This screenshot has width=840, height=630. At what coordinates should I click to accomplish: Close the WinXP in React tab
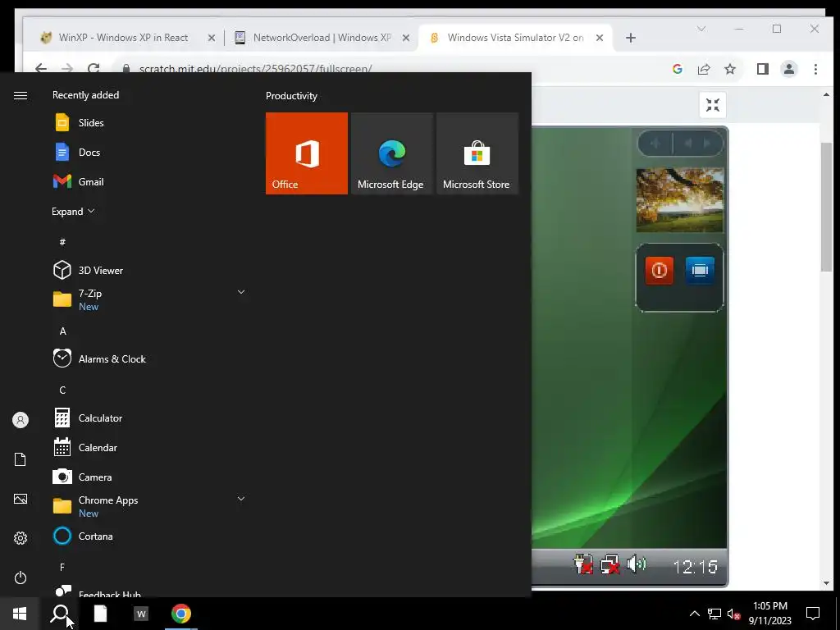(211, 38)
